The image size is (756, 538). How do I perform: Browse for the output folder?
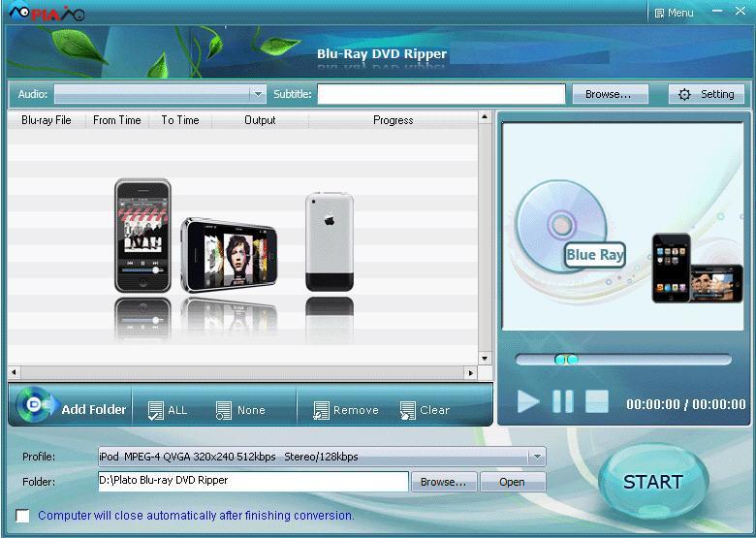pos(444,482)
